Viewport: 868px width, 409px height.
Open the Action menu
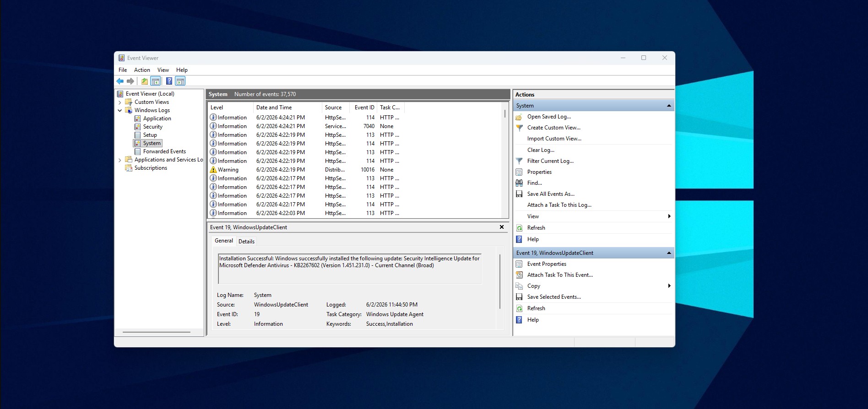coord(142,70)
